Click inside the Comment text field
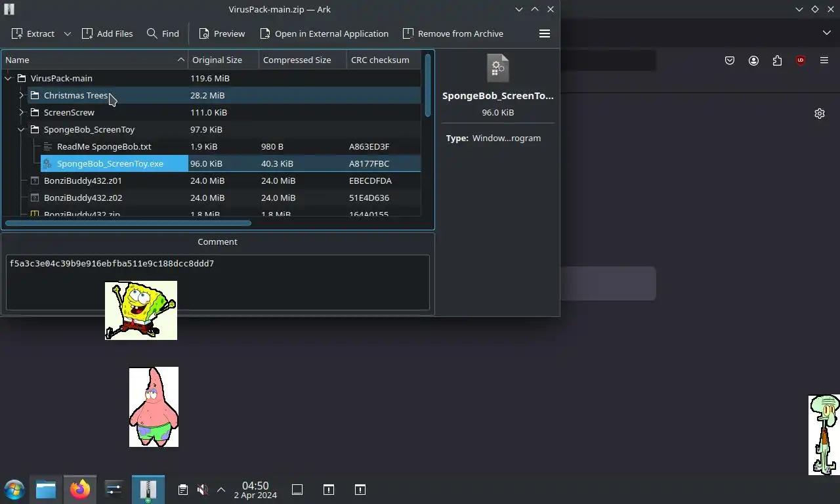Screen dimensions: 840x504 (x=218, y=282)
